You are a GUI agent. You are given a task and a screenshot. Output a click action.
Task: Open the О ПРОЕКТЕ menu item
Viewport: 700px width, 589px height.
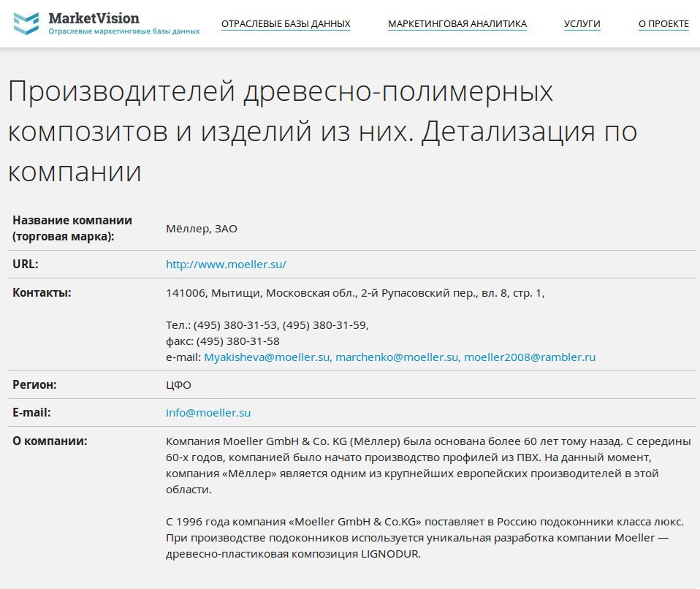click(x=663, y=24)
